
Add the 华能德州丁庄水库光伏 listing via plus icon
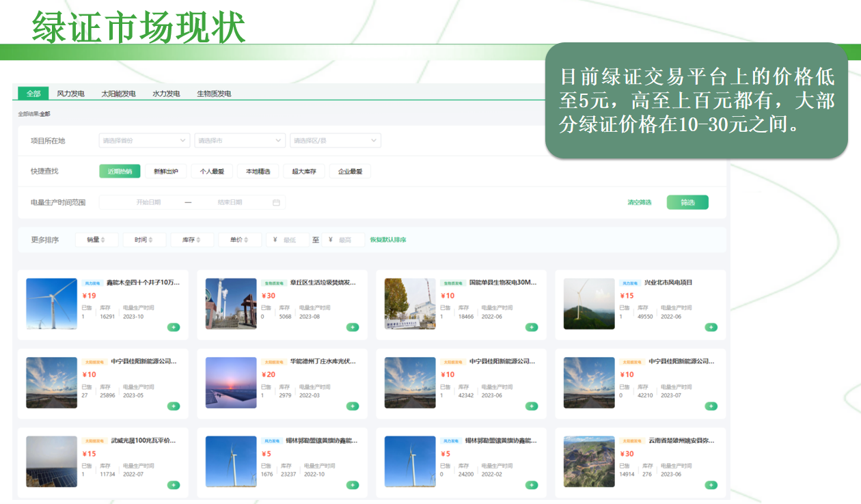click(353, 406)
